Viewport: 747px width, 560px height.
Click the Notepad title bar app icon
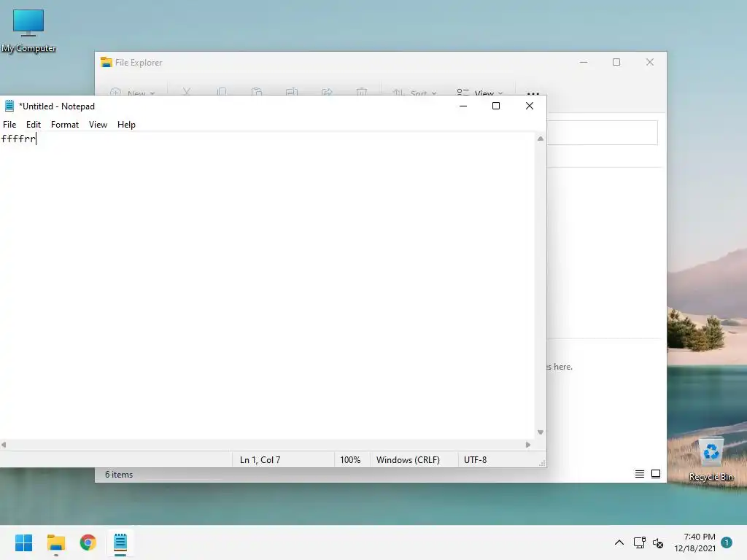tap(9, 106)
